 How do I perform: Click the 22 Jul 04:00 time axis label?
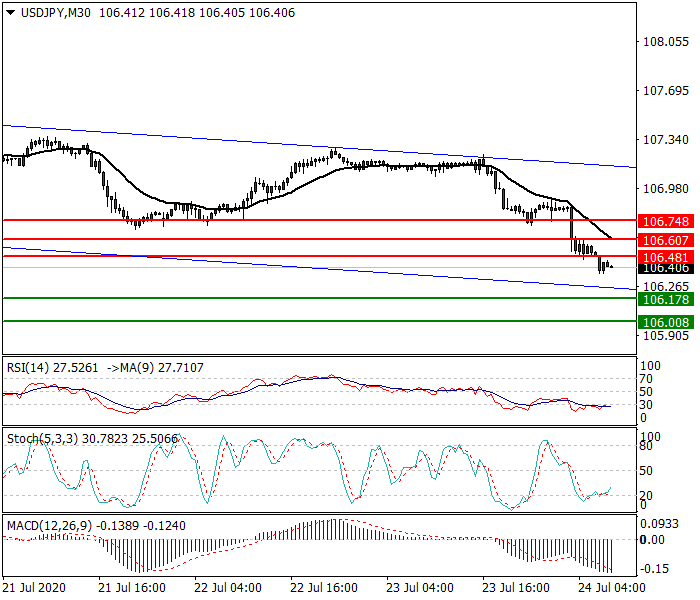[228, 588]
